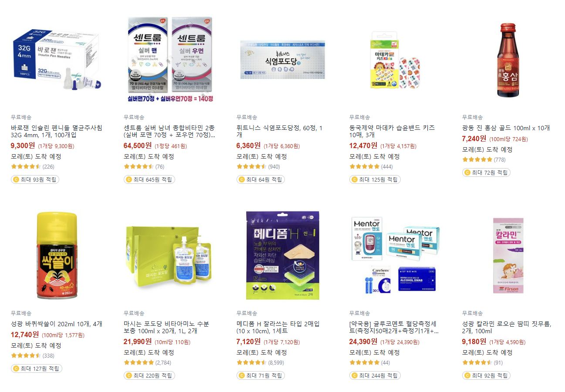Click the coin icon beside 최대 220원 적립
Image resolution: width=565 pixels, height=392 pixels.
pos(129,375)
